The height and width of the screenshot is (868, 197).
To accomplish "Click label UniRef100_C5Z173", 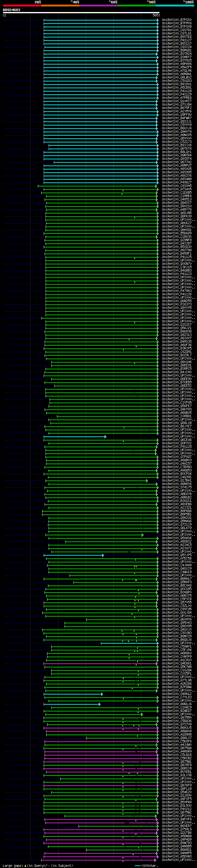I will tap(177, 142).
